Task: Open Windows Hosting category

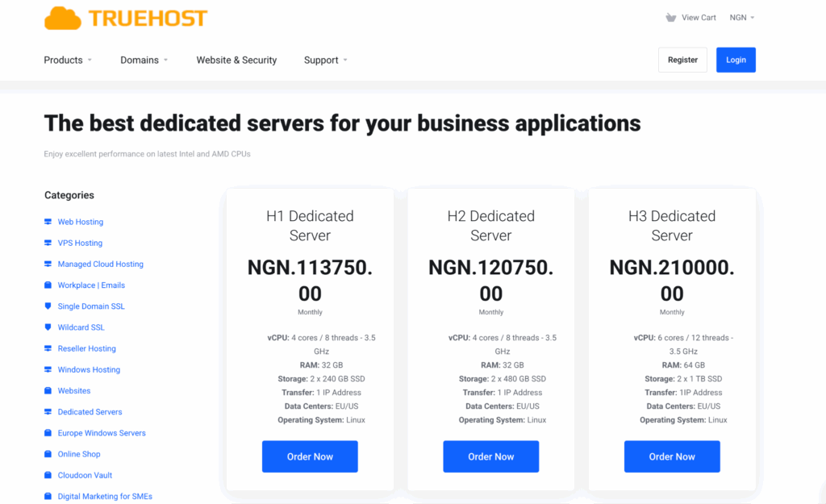Action: tap(89, 369)
